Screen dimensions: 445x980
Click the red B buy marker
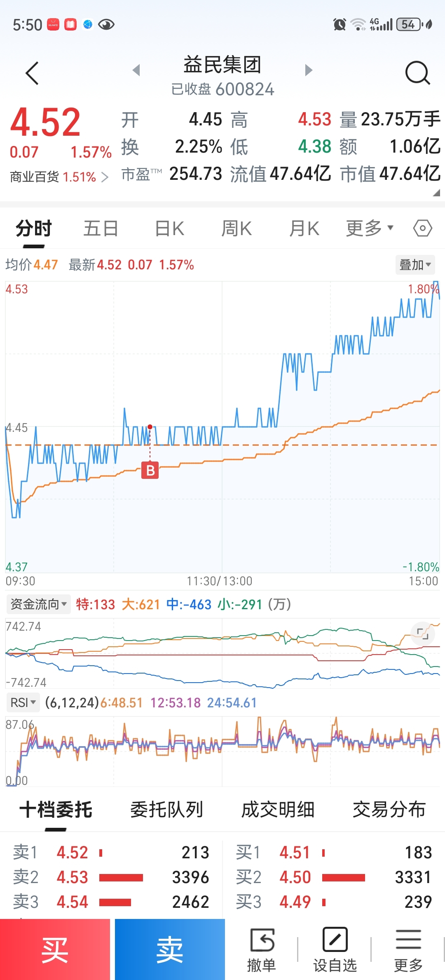click(x=150, y=470)
